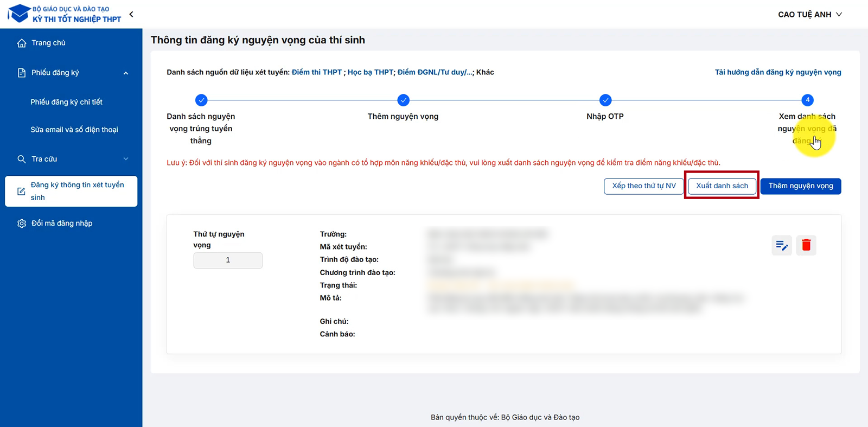Select step 4 circle in progress stepper
868x427 pixels.
point(807,100)
